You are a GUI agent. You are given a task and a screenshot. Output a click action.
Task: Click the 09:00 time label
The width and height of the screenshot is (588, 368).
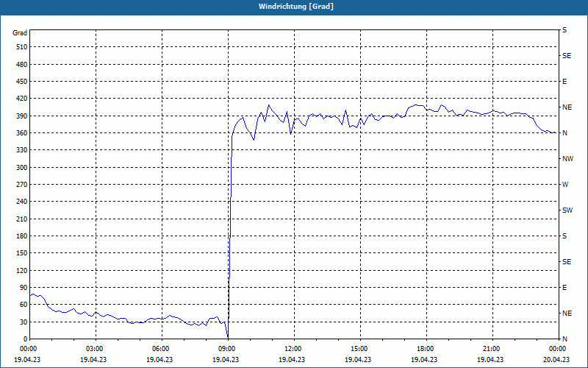pyautogui.click(x=228, y=349)
